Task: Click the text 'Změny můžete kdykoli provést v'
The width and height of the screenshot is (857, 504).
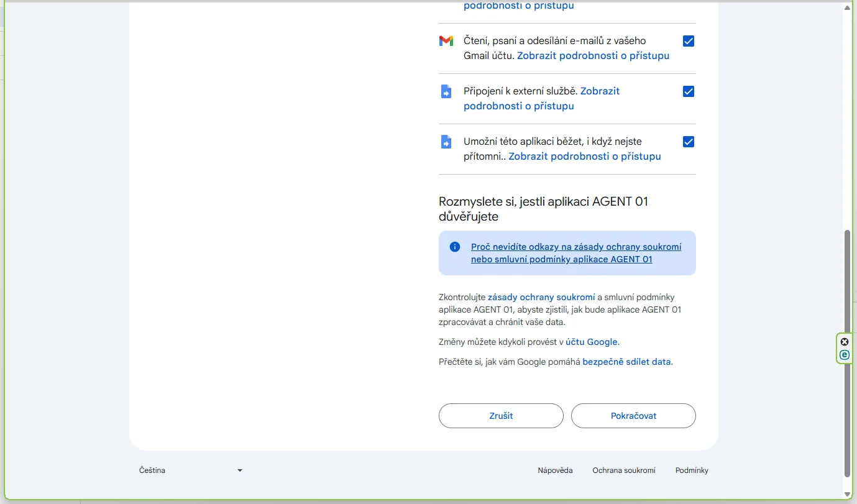Action: point(501,342)
